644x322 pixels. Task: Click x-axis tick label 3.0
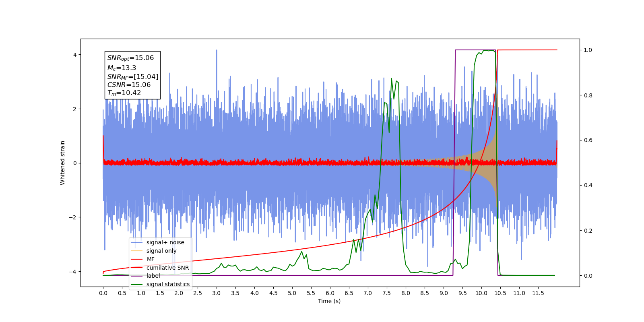coord(217,293)
